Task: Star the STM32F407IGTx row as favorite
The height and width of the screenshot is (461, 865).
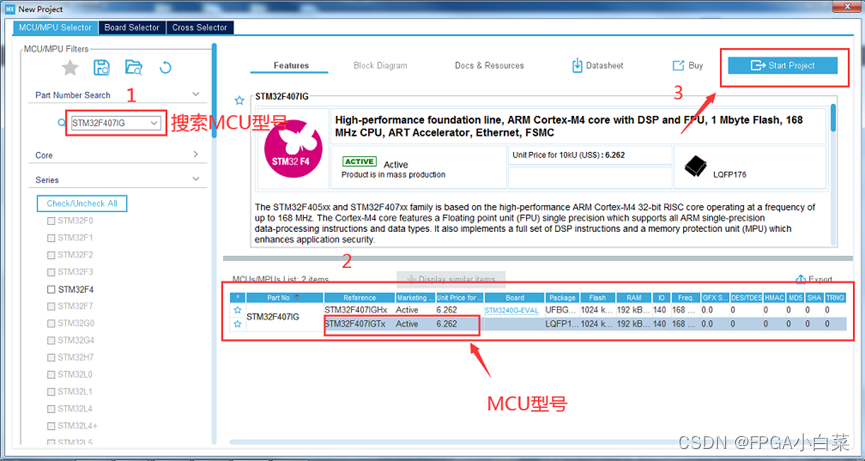Action: click(237, 324)
